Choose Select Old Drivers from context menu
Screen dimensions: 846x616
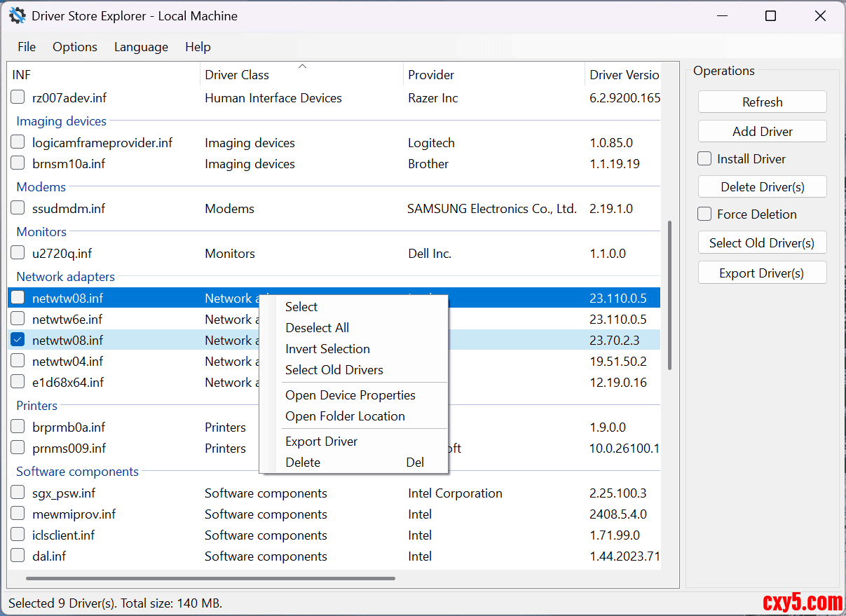pos(334,370)
